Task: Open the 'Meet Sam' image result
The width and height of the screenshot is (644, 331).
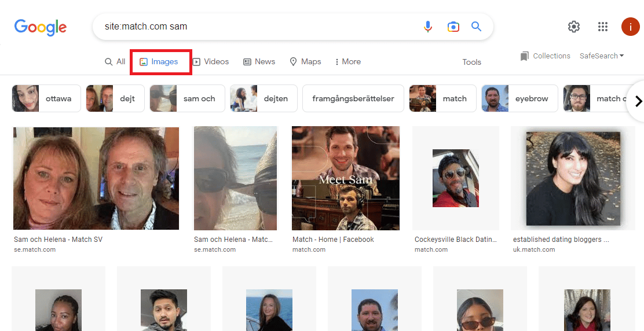Action: pyautogui.click(x=345, y=178)
